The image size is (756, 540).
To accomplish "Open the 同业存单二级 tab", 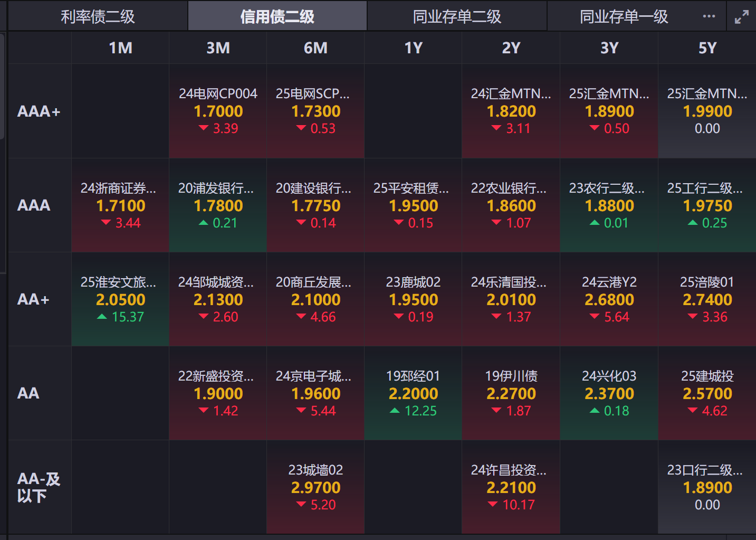I will [457, 16].
